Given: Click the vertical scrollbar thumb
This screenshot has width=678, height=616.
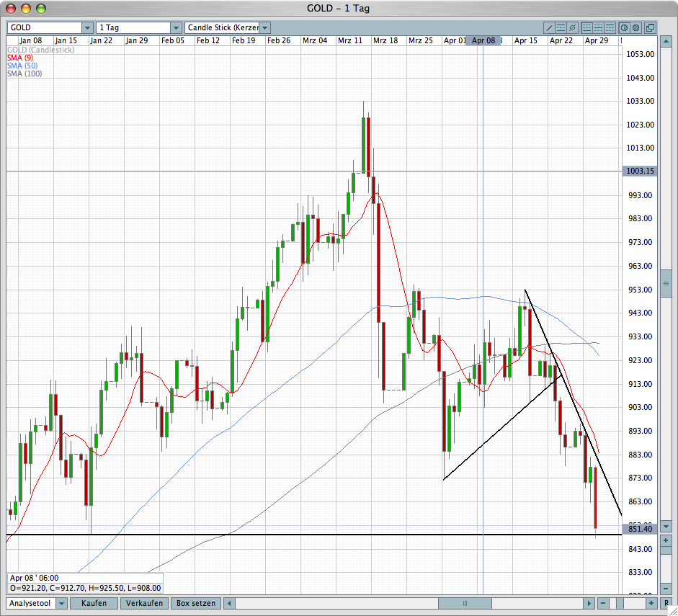Looking at the screenshot, I should [x=666, y=284].
